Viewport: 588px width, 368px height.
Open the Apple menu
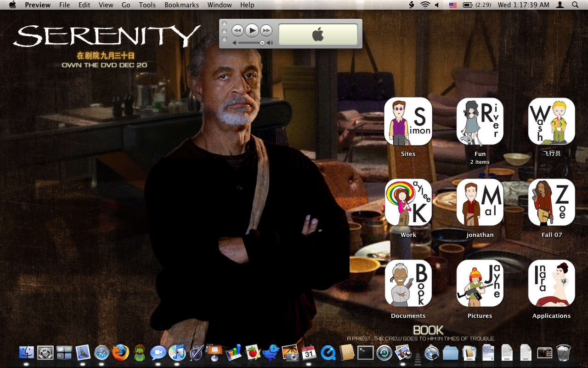click(12, 5)
